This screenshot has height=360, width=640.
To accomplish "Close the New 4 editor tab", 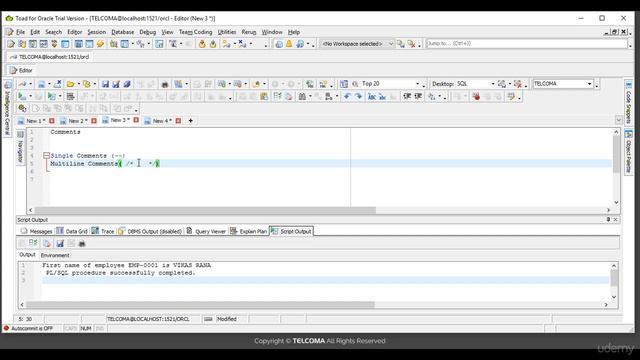I will tap(178, 121).
